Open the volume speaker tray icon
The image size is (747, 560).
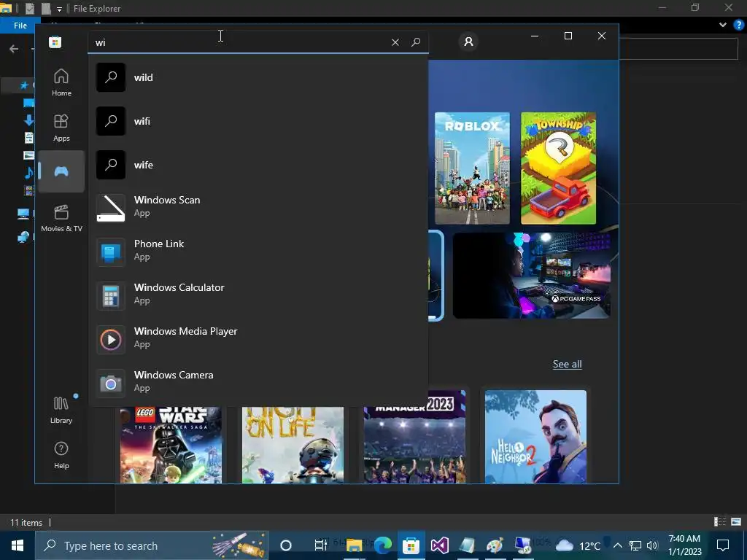[652, 545]
